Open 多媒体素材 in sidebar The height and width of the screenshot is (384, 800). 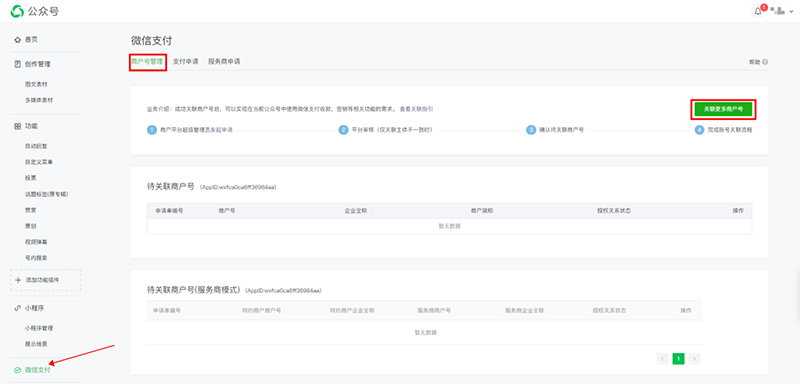(39, 100)
